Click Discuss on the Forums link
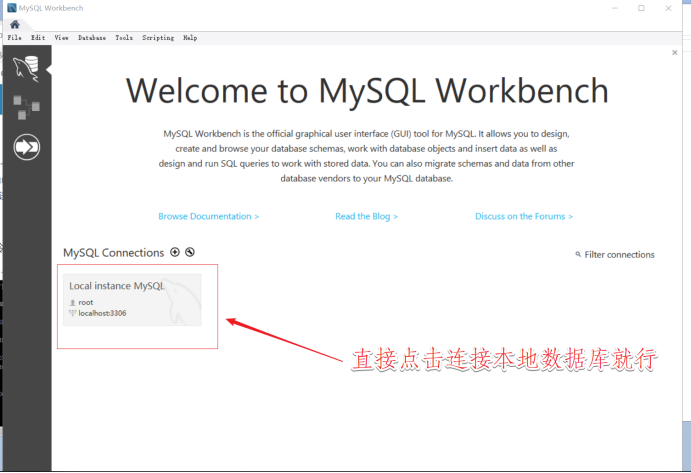The image size is (691, 473). click(x=524, y=216)
